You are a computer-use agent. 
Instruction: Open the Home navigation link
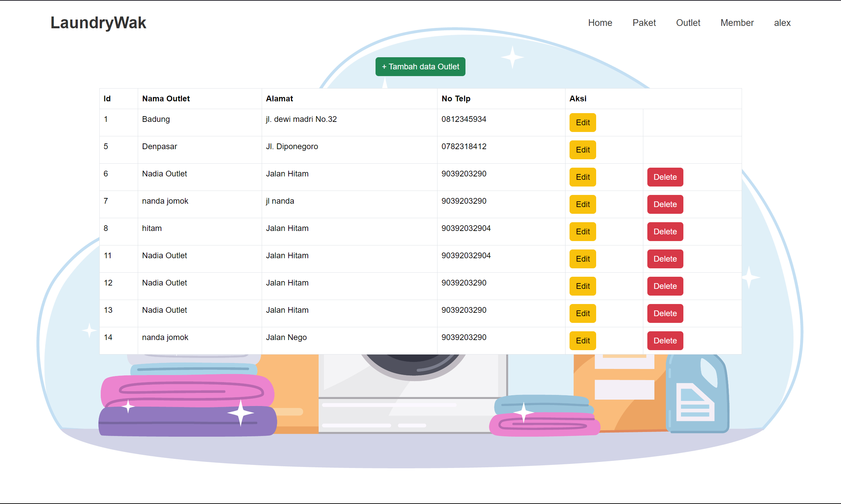pos(600,23)
